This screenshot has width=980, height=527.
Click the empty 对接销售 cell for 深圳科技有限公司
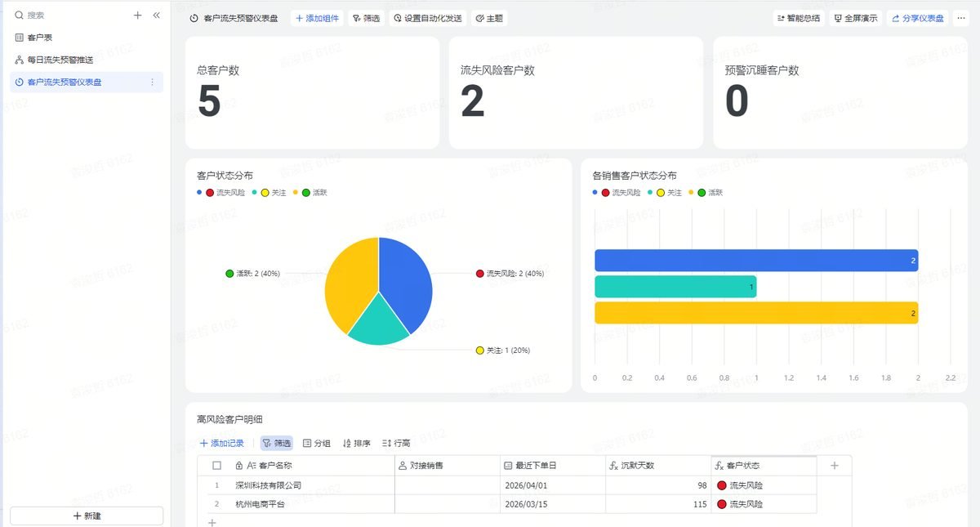click(448, 485)
